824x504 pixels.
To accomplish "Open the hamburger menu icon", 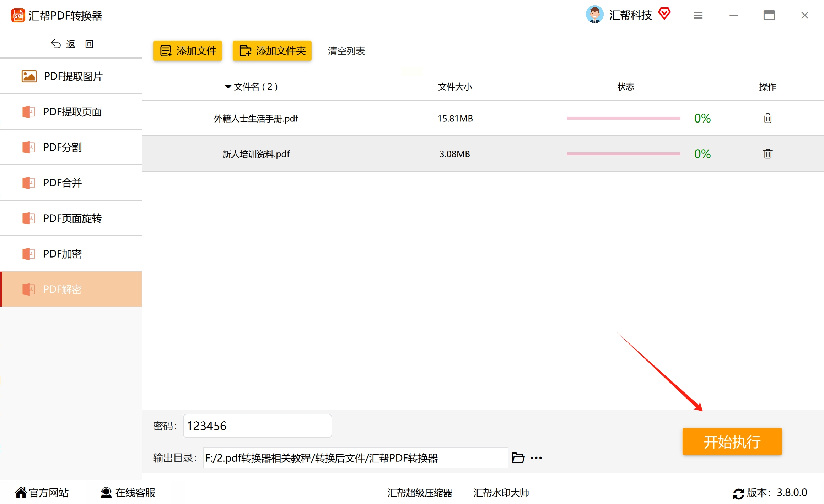I will pos(698,15).
